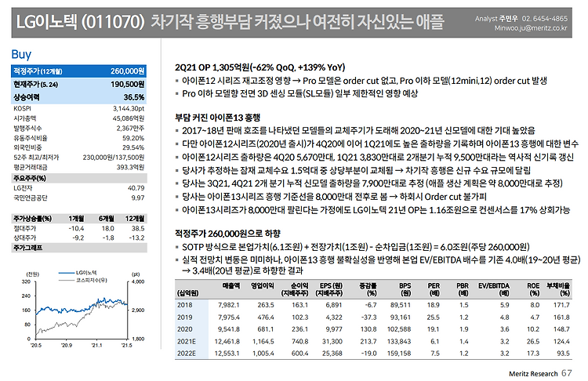Viewport: 588px width, 381px height.
Task: Click 2022E EPS cell 25,368
Action: 332,354
